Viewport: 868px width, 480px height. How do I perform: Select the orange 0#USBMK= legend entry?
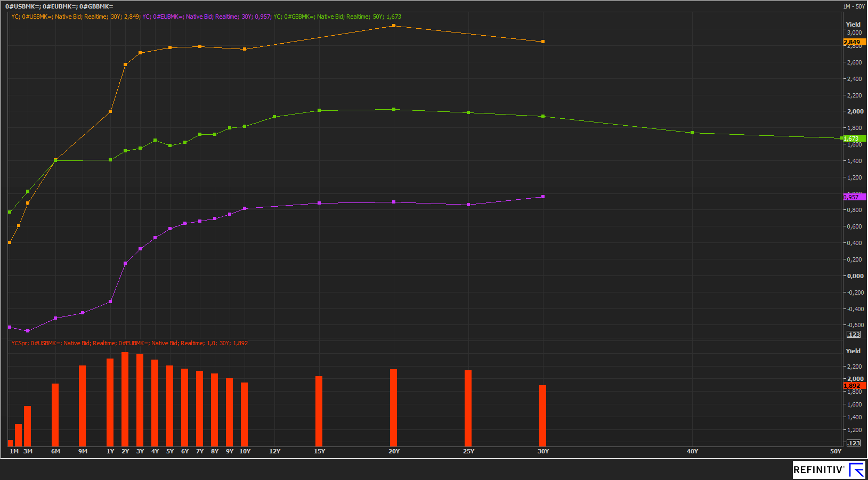pos(76,17)
